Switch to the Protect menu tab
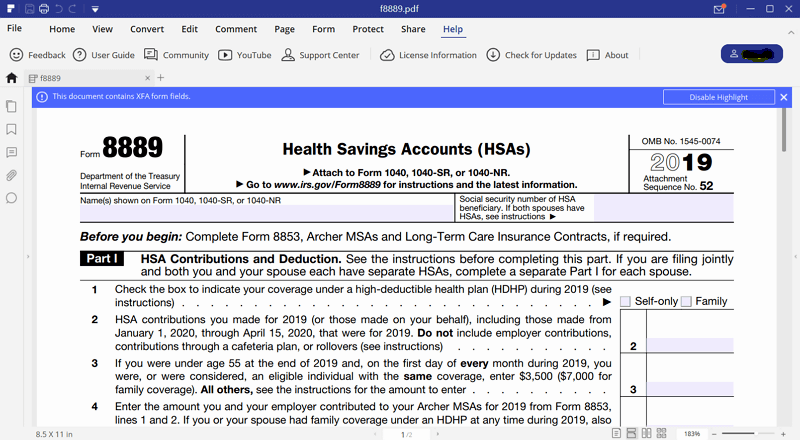 pos(368,29)
